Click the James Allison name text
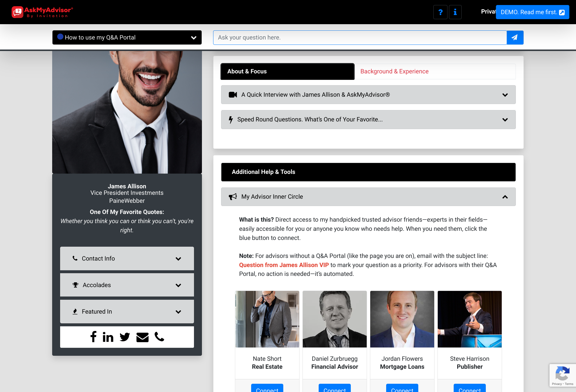576x392 pixels. point(127,186)
